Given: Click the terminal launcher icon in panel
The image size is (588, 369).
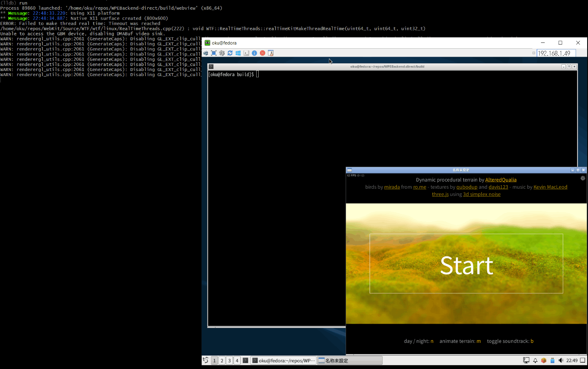Looking at the screenshot, I should point(245,360).
